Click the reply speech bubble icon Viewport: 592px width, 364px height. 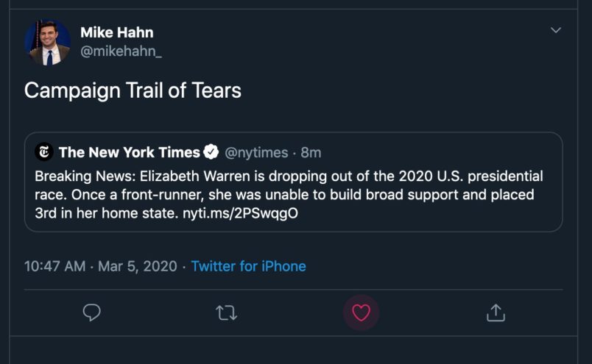coord(91,313)
